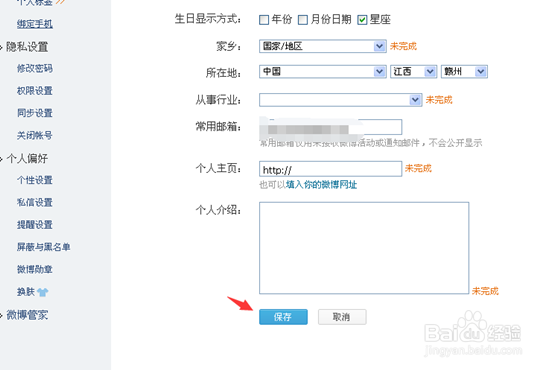Open the 中国 country dropdown for 所在地
The image size is (554, 370).
[323, 72]
